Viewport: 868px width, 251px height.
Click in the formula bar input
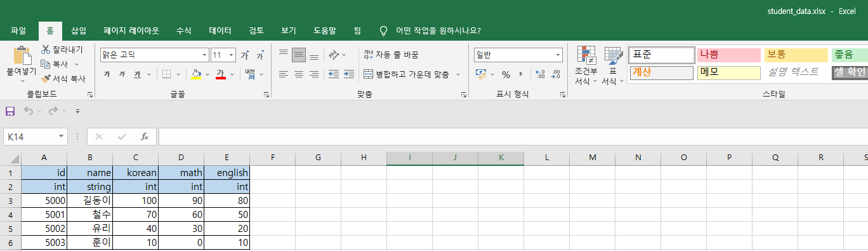click(513, 137)
